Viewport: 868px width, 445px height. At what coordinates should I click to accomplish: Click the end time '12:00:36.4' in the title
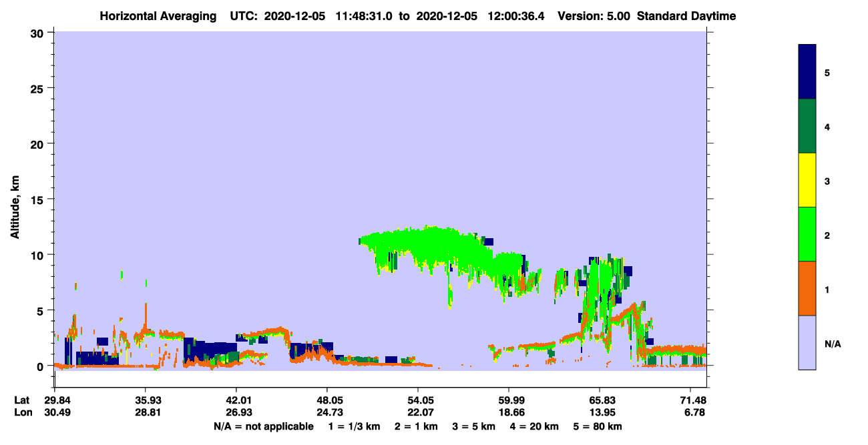point(515,16)
